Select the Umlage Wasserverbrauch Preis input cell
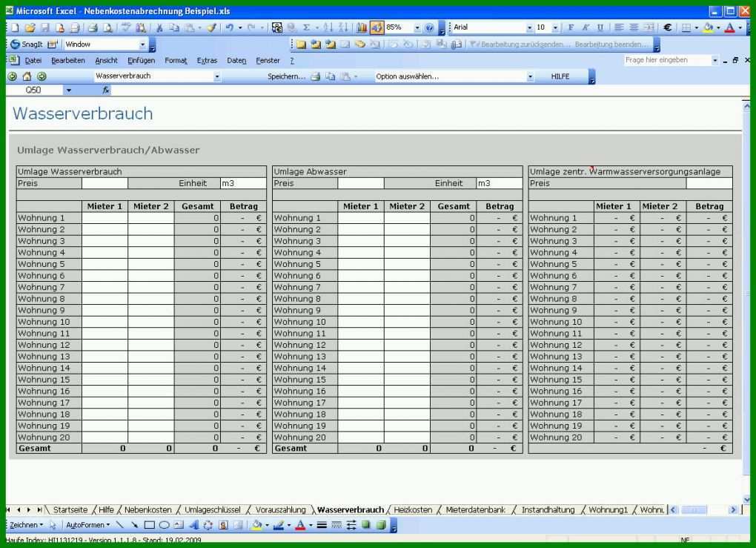Screen dimensions: 756x548 105,183
